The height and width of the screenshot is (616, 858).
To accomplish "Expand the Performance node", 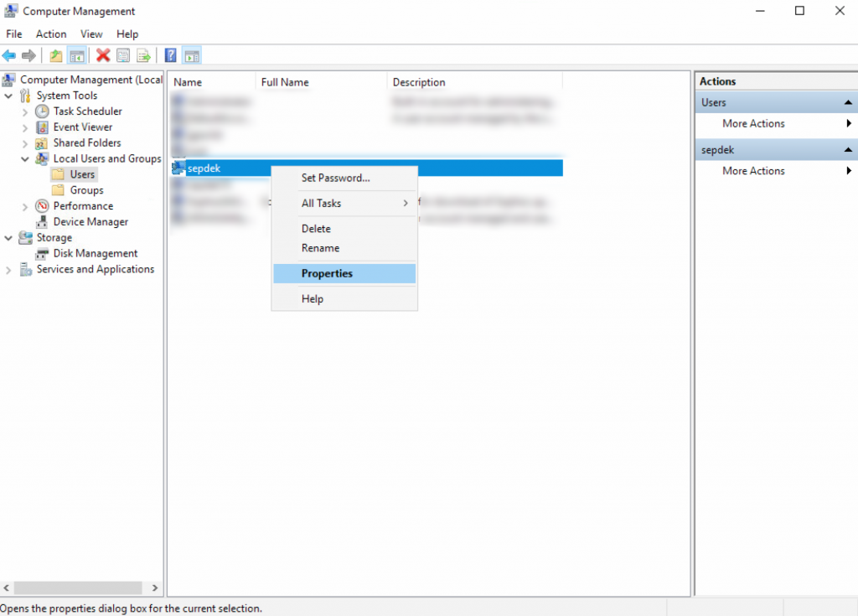I will [24, 206].
